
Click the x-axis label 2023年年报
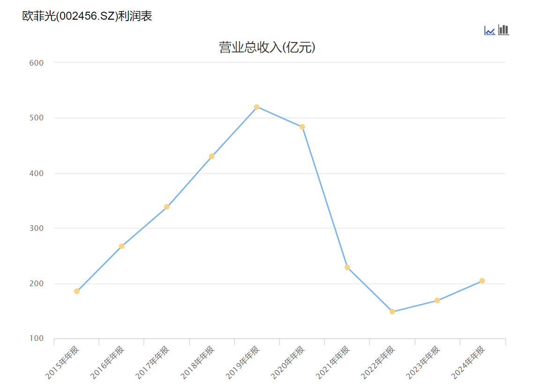pyautogui.click(x=423, y=362)
